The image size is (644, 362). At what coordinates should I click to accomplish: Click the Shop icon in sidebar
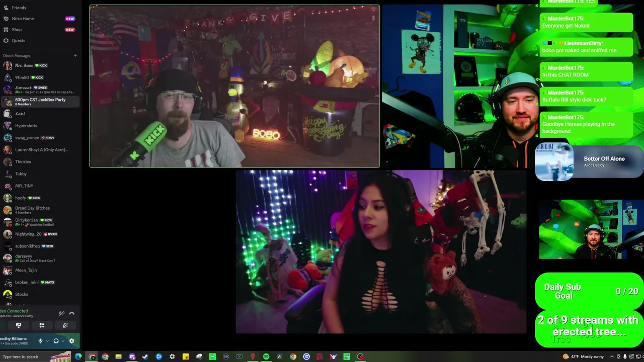pos(6,30)
